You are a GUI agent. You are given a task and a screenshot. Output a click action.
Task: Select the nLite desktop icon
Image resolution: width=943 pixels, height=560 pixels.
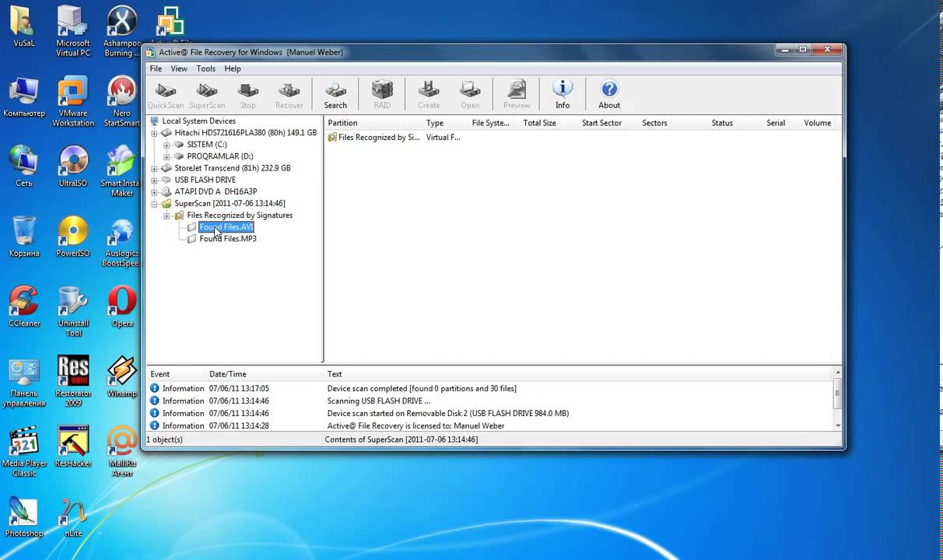73,516
